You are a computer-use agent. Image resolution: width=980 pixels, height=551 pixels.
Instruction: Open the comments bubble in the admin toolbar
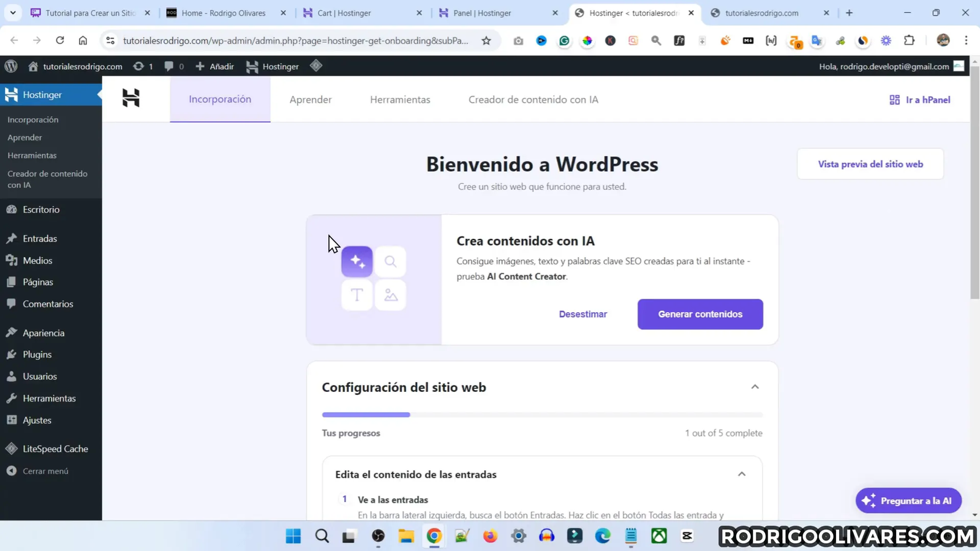(x=170, y=66)
